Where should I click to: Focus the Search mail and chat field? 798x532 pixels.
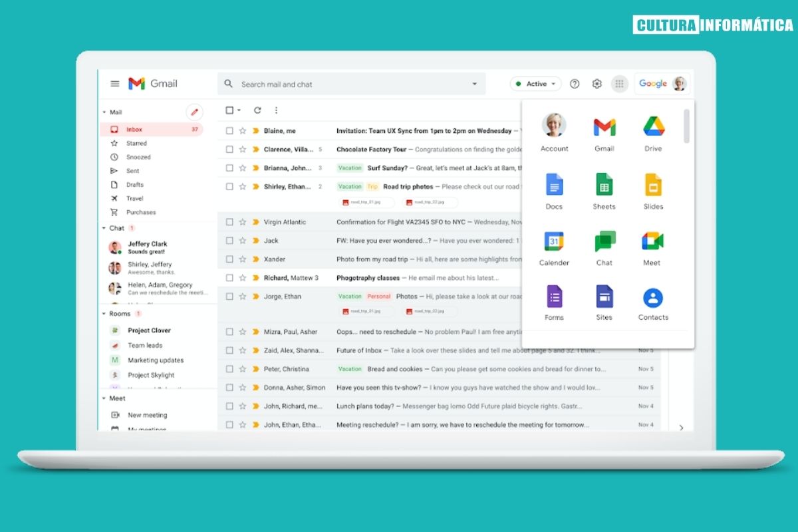351,84
